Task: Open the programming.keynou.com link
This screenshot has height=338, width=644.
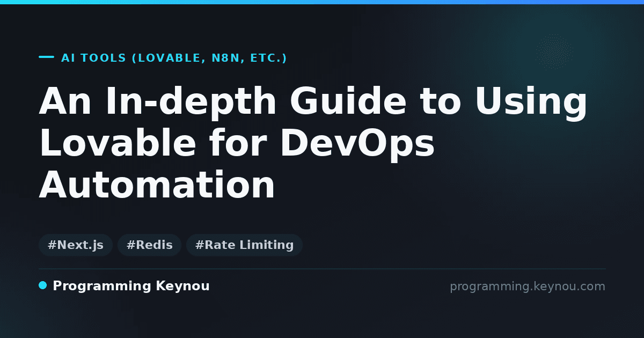Action: 527,286
